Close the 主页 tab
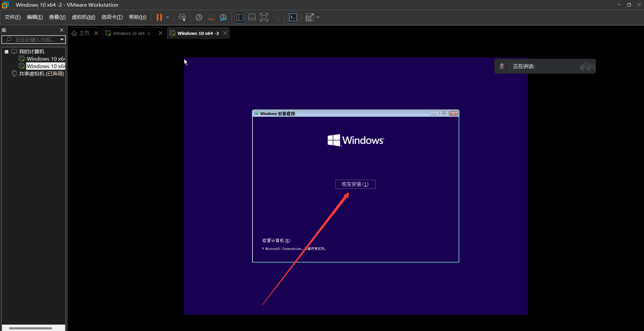This screenshot has width=644, height=331. coord(96,33)
